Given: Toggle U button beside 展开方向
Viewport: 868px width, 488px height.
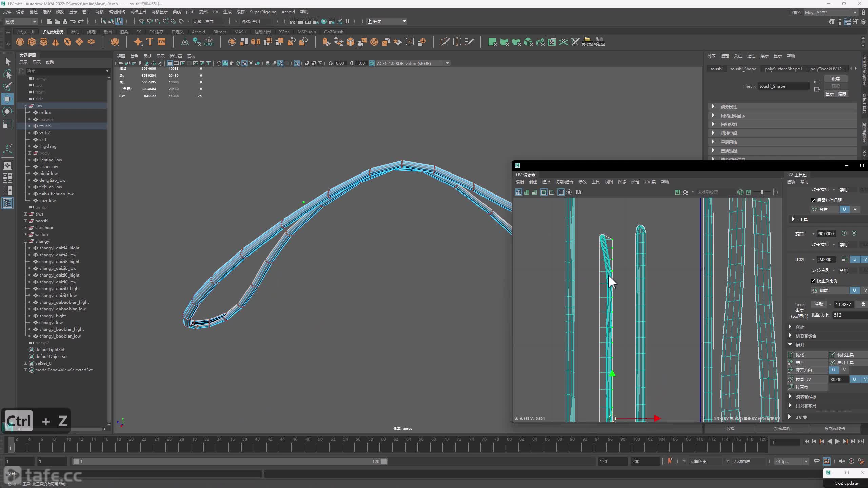Looking at the screenshot, I should (833, 370).
